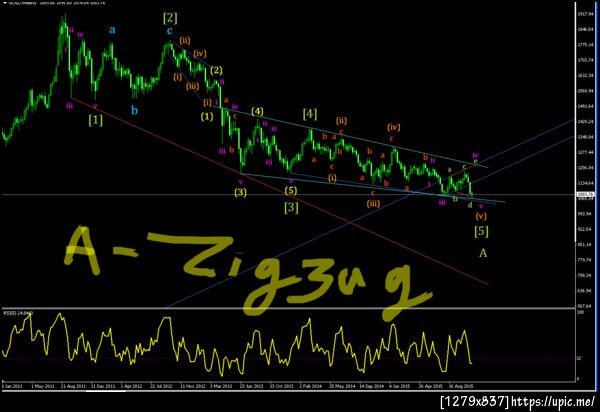Click the 2 Feb 2014 date label

coord(311,386)
